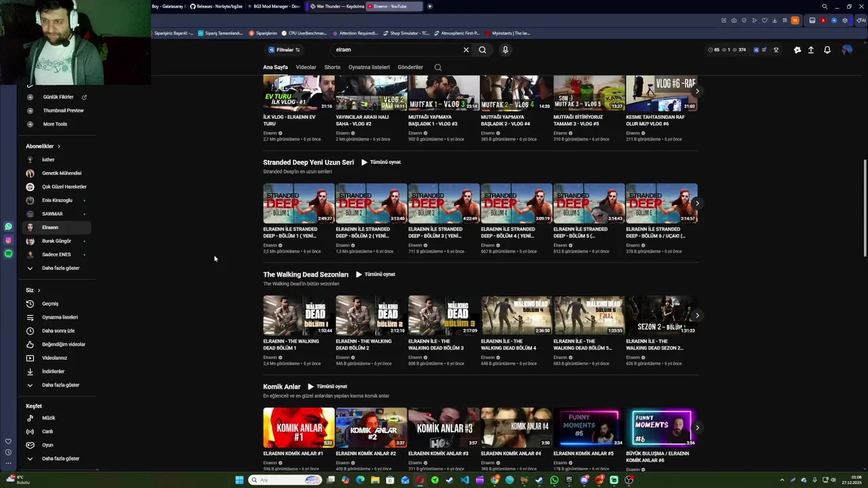Open Daha sonra izle
The image size is (868, 488).
(57, 331)
